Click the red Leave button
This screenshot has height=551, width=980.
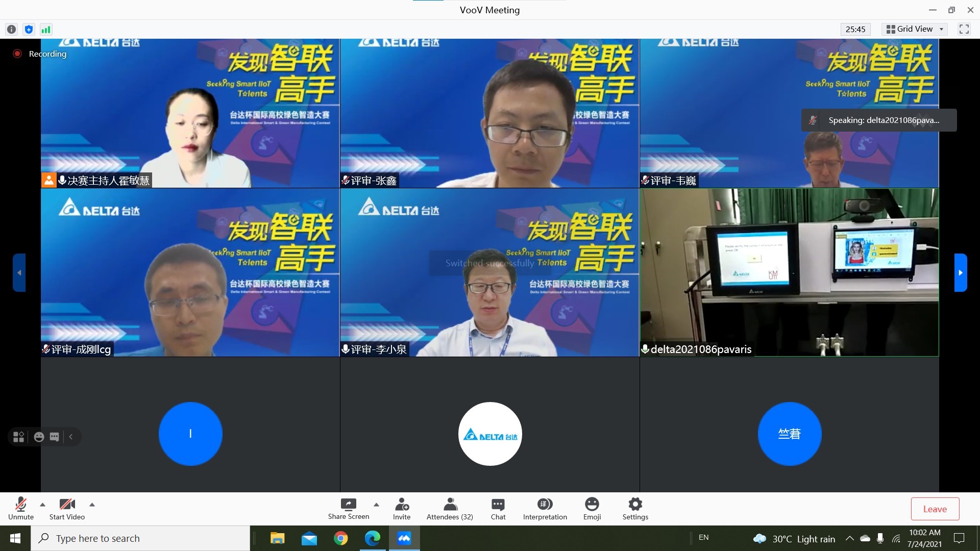point(935,509)
